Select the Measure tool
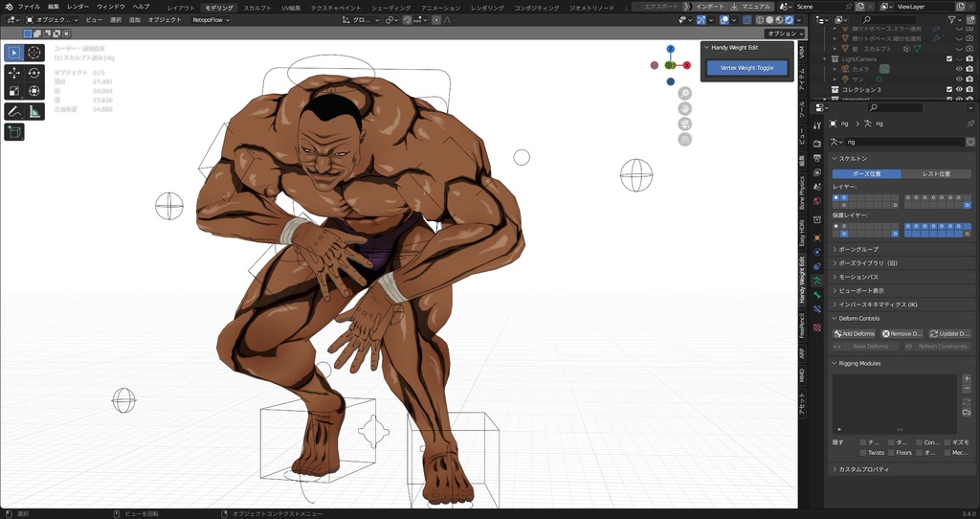 (34, 112)
